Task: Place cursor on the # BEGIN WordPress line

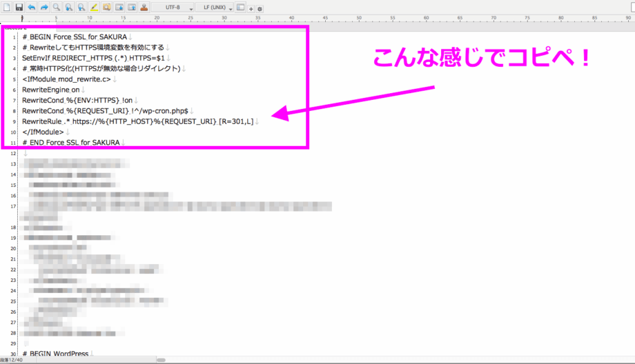Action: [x=55, y=354]
